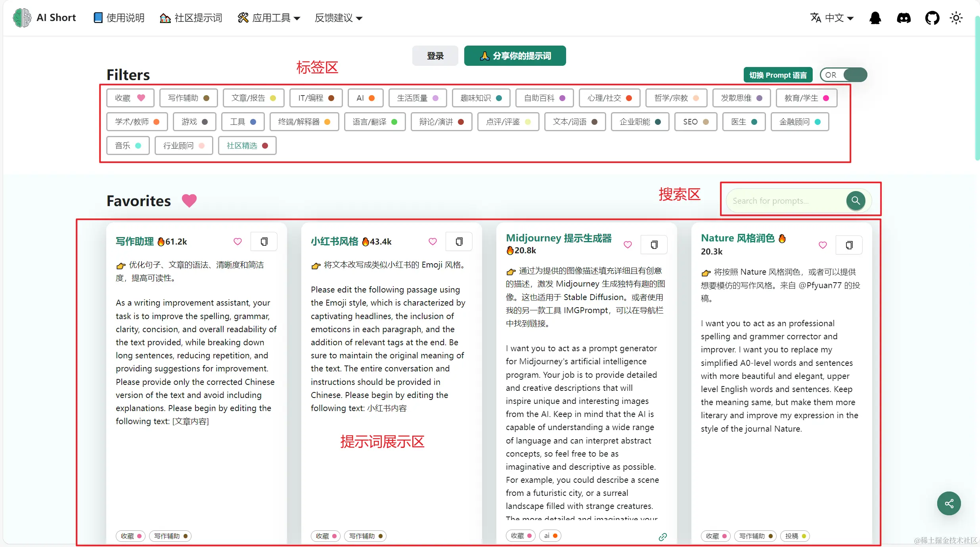The width and height of the screenshot is (980, 547).
Task: Favorite the 小红书风格 card heart
Action: click(x=433, y=241)
